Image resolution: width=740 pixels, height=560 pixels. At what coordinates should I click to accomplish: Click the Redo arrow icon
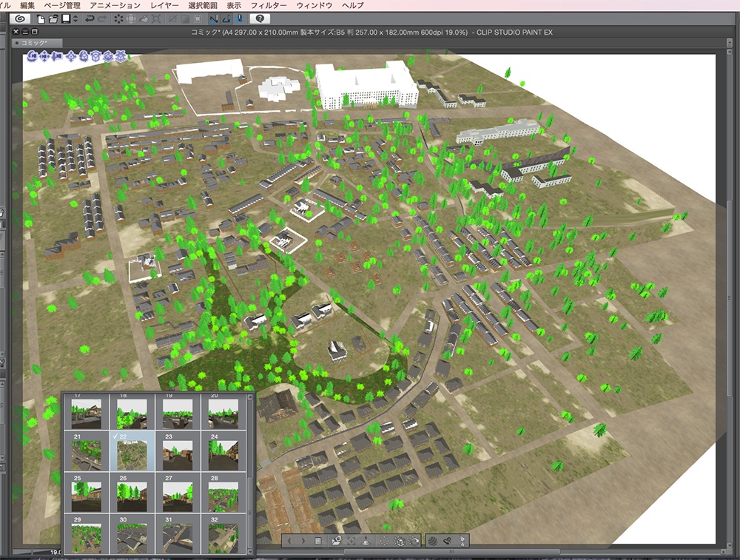pyautogui.click(x=102, y=19)
